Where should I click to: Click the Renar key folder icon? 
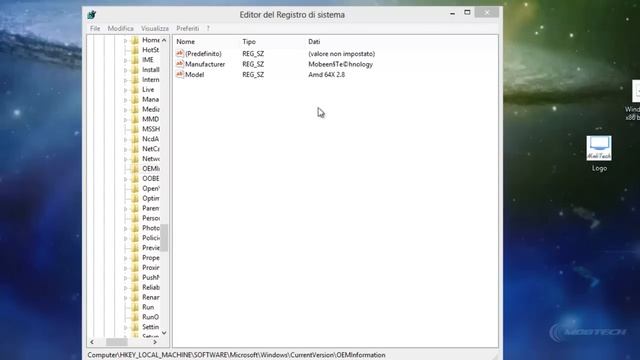[135, 297]
